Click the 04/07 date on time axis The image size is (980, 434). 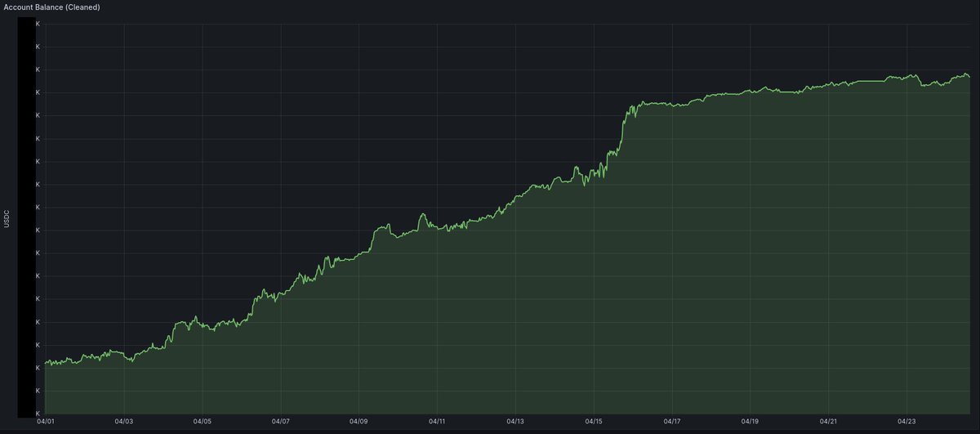point(280,422)
